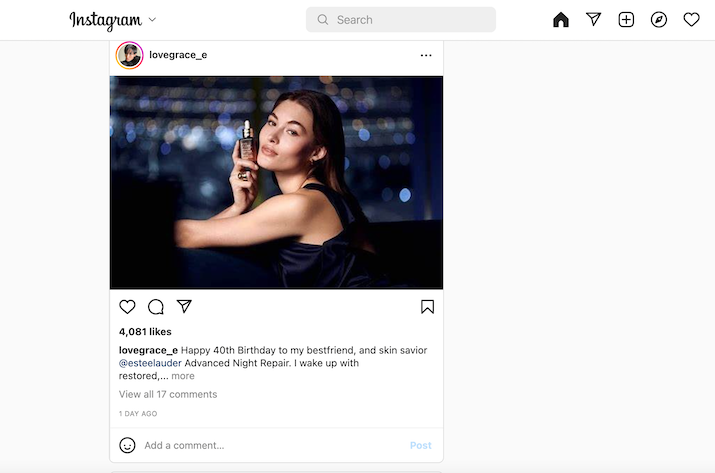
Task: Create a new post with plus icon
Action: 626,20
